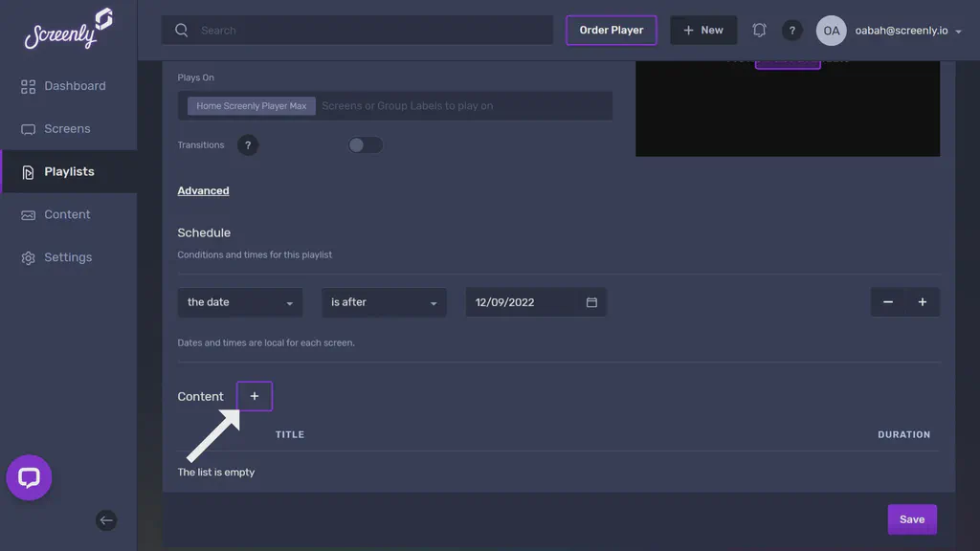Image resolution: width=980 pixels, height=551 pixels.
Task: Toggle the Transitions switch
Action: pyautogui.click(x=365, y=144)
